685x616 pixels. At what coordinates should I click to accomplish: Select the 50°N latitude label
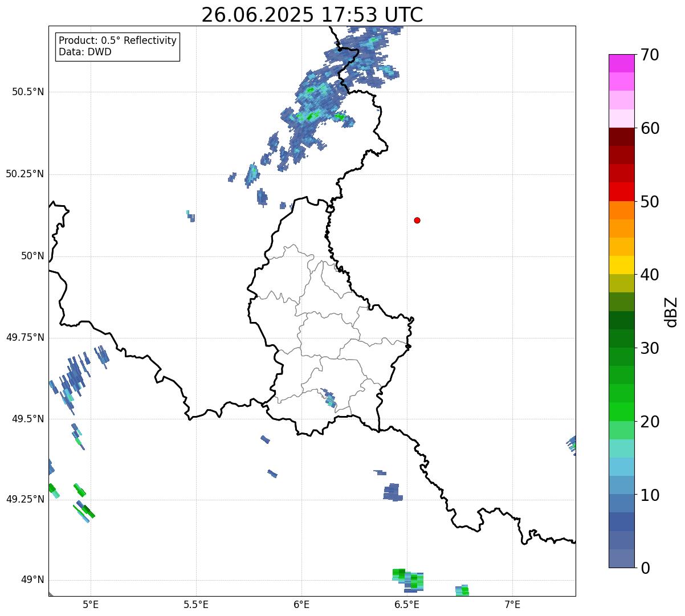coord(32,256)
